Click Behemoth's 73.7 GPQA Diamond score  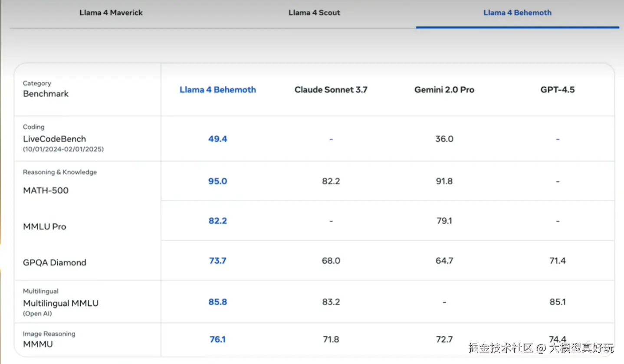click(x=217, y=261)
